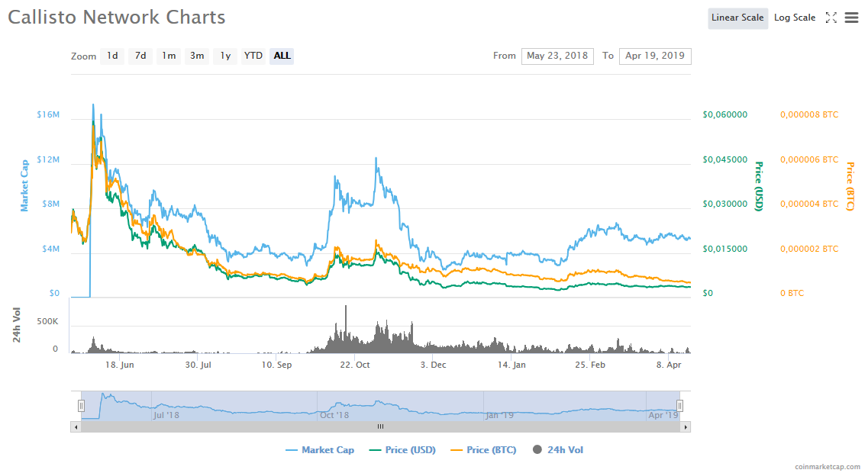Toggle fullscreen chart view icon
The width and height of the screenshot is (868, 473).
click(x=831, y=18)
